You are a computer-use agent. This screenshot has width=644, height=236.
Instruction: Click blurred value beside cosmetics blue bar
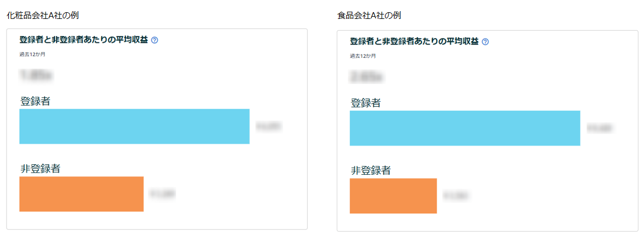(269, 127)
